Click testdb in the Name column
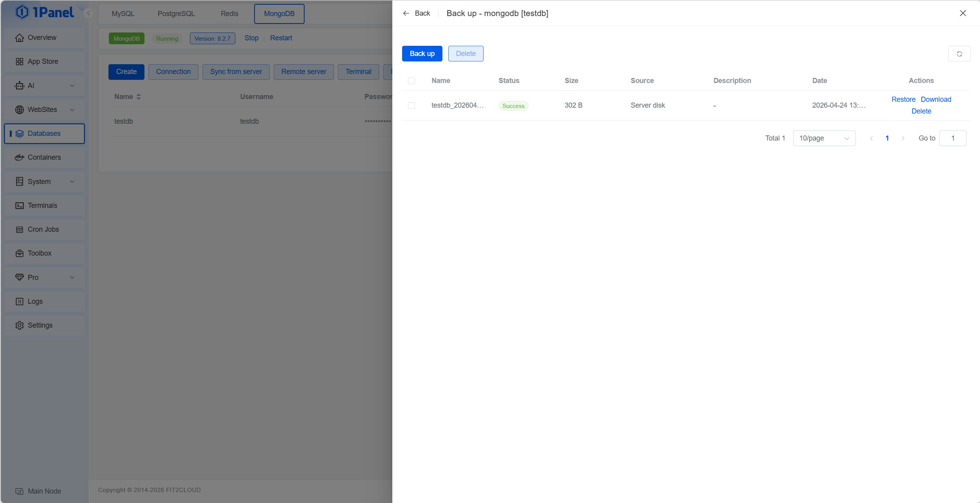This screenshot has height=503, width=980. point(124,121)
